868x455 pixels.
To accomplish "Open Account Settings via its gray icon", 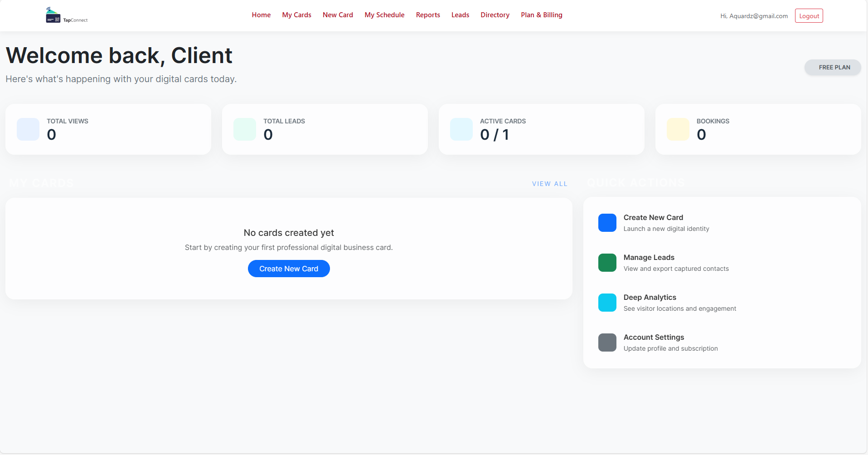I will [x=607, y=342].
